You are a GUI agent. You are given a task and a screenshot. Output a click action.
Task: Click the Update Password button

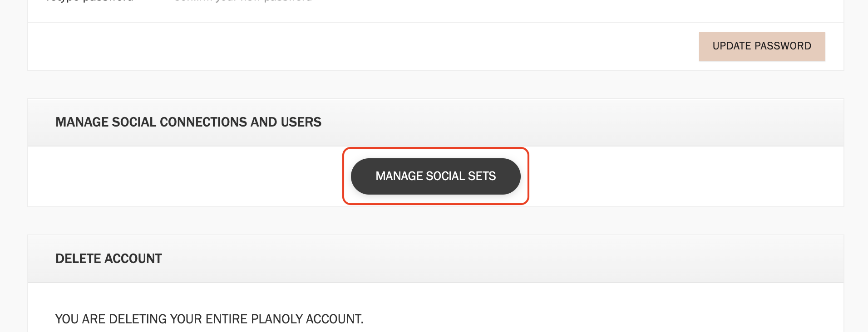[761, 46]
